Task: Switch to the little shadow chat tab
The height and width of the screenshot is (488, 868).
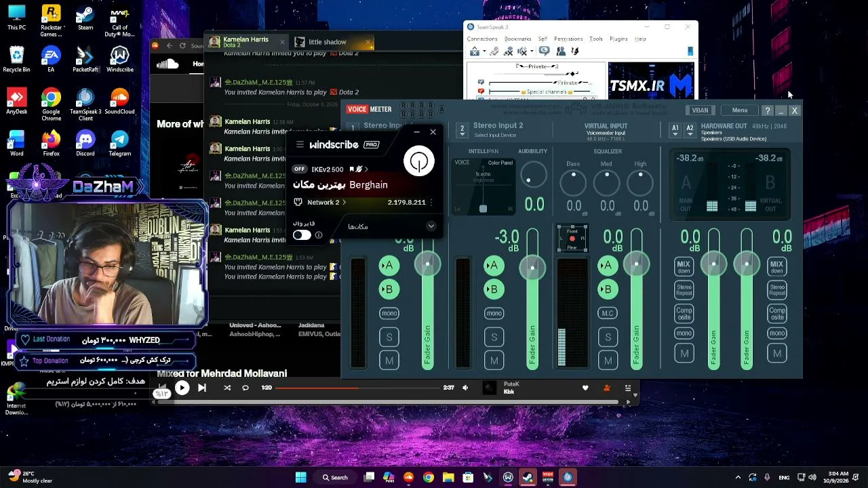Action: click(x=327, y=42)
